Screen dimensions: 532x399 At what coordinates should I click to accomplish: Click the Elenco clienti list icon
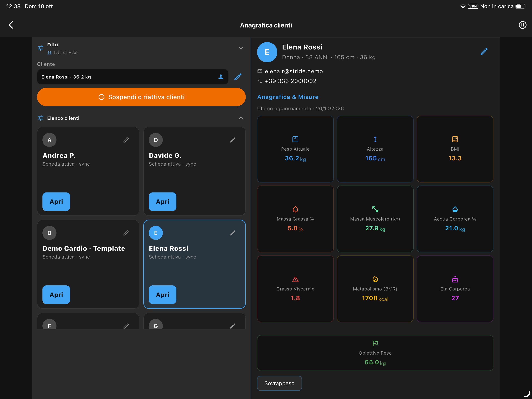(x=40, y=118)
